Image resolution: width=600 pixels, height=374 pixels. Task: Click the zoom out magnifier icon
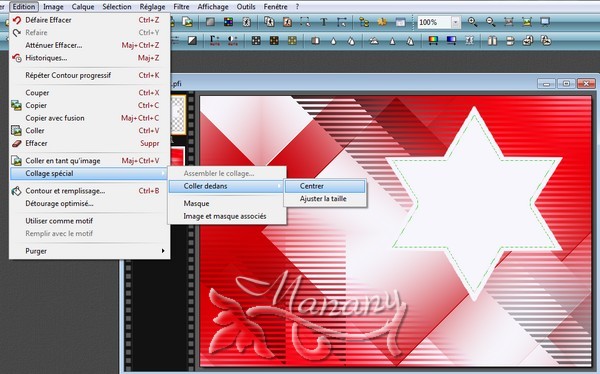click(x=491, y=22)
